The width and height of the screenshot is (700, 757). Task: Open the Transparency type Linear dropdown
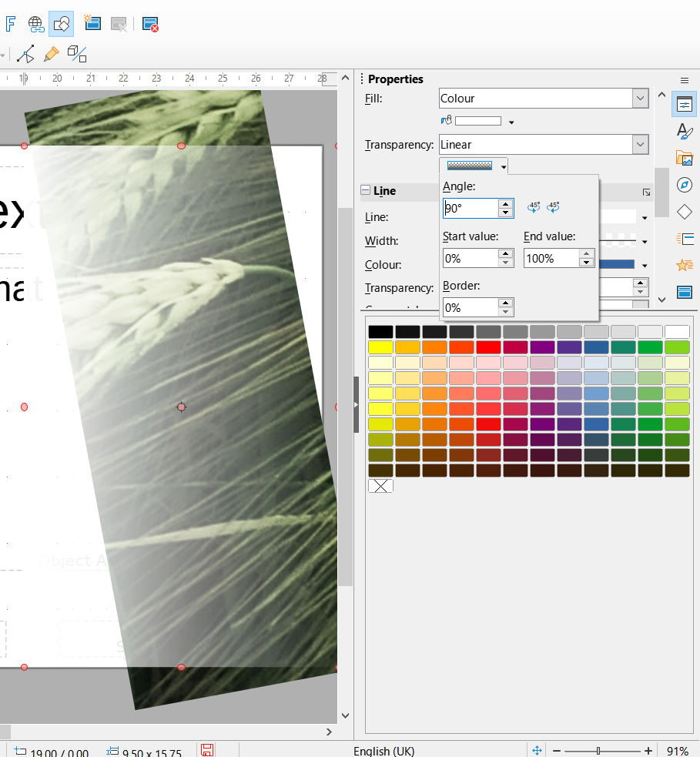pos(640,145)
